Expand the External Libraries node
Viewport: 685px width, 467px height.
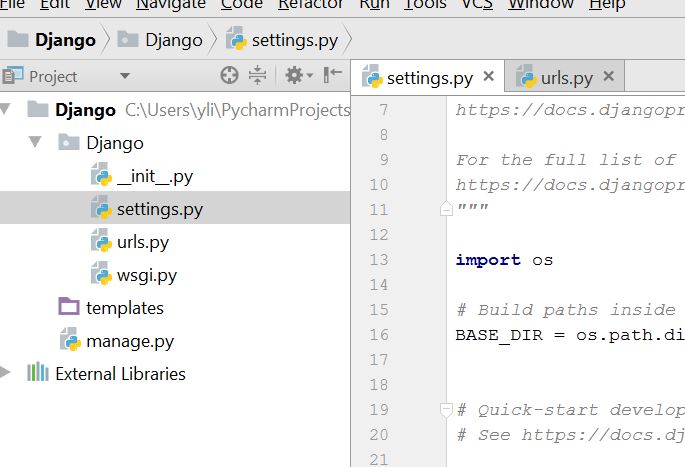pyautogui.click(x=5, y=372)
